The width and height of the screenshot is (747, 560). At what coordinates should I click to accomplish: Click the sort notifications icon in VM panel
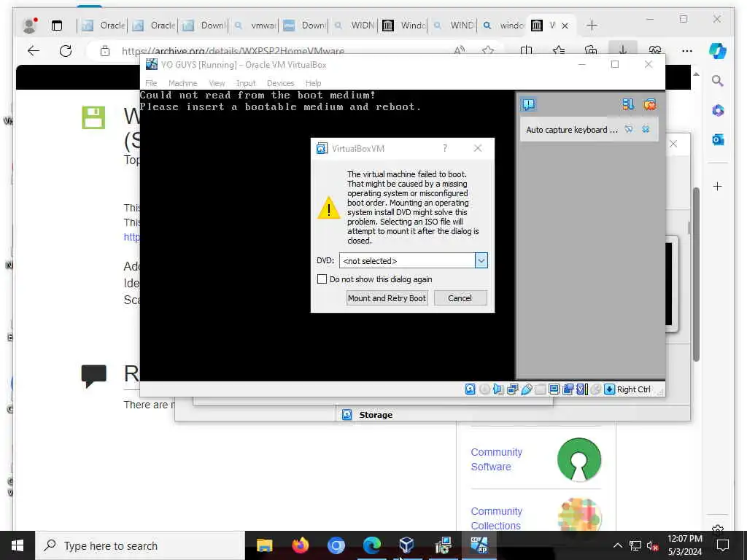click(x=628, y=104)
